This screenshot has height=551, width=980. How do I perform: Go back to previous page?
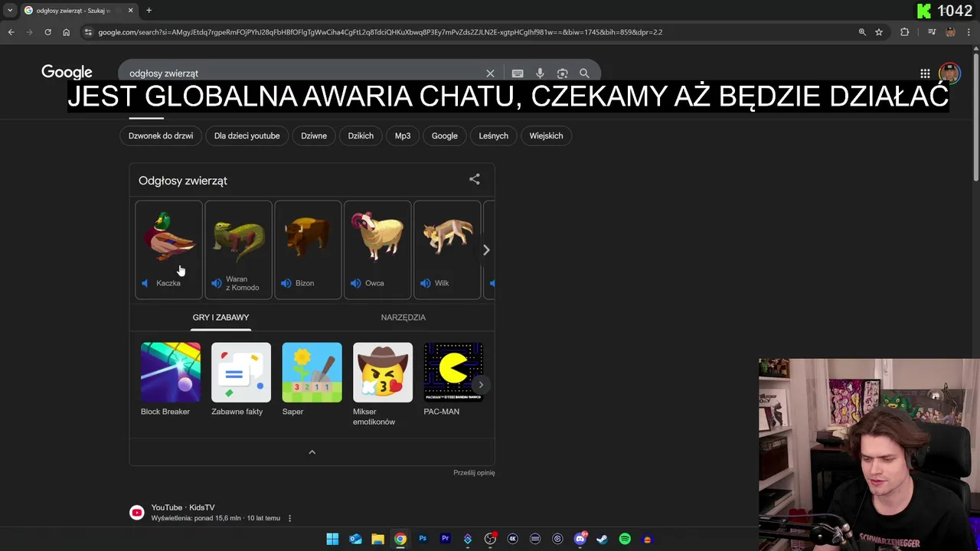(x=11, y=32)
